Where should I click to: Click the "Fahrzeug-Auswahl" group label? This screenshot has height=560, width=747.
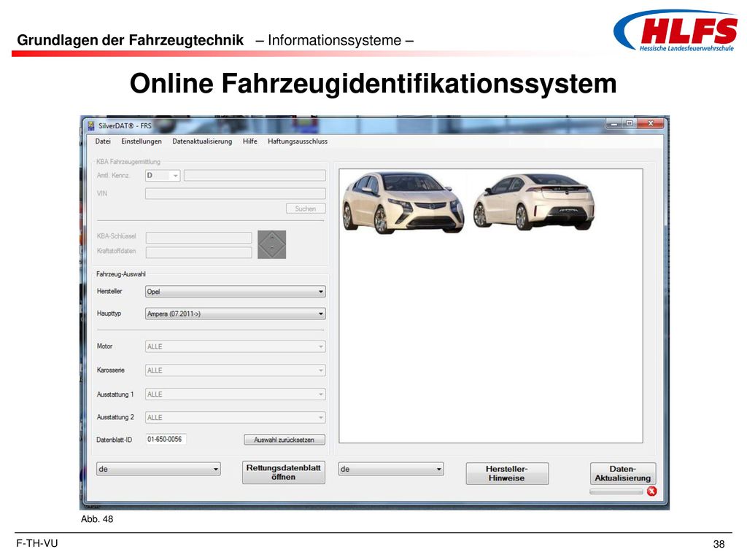[x=121, y=274]
